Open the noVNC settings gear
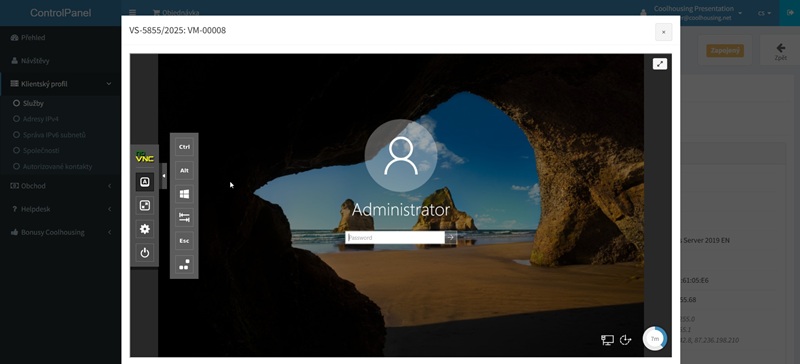800x364 pixels. pos(145,229)
